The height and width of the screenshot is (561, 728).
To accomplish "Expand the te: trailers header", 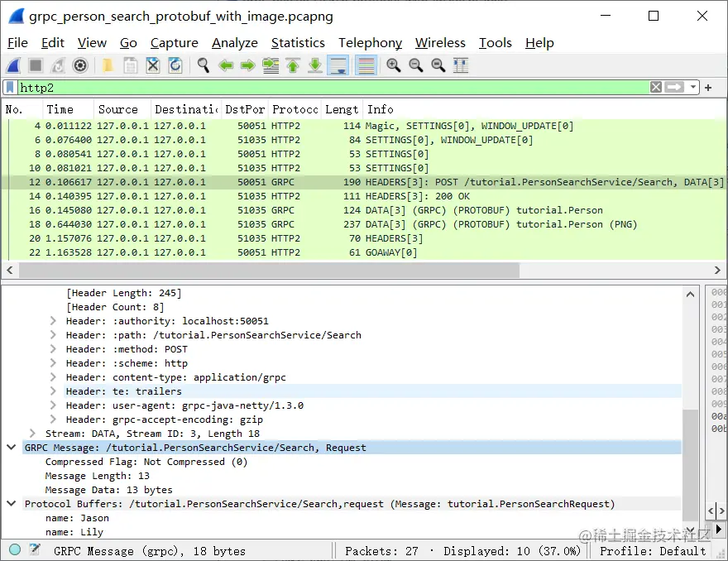I will [x=53, y=391].
